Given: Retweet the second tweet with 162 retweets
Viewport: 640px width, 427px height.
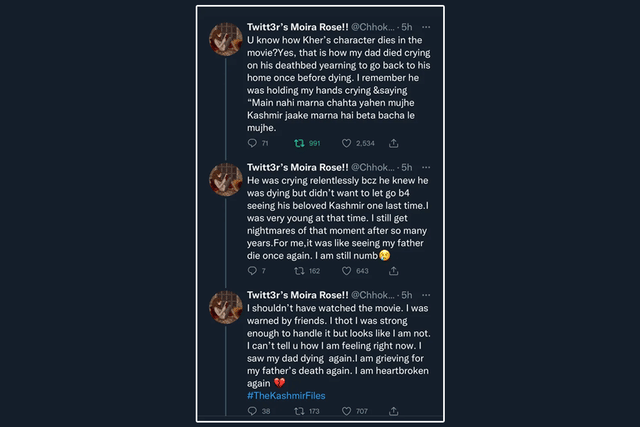Looking at the screenshot, I should [x=297, y=270].
